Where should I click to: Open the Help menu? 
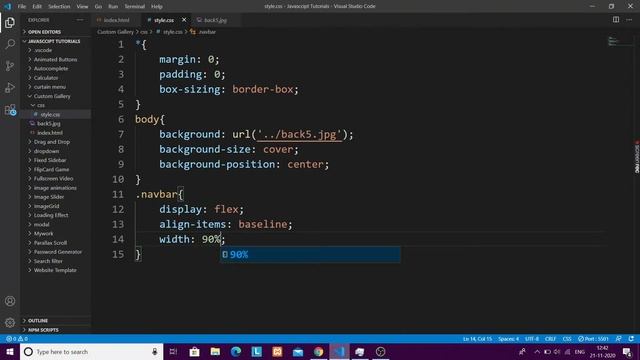tap(157, 7)
